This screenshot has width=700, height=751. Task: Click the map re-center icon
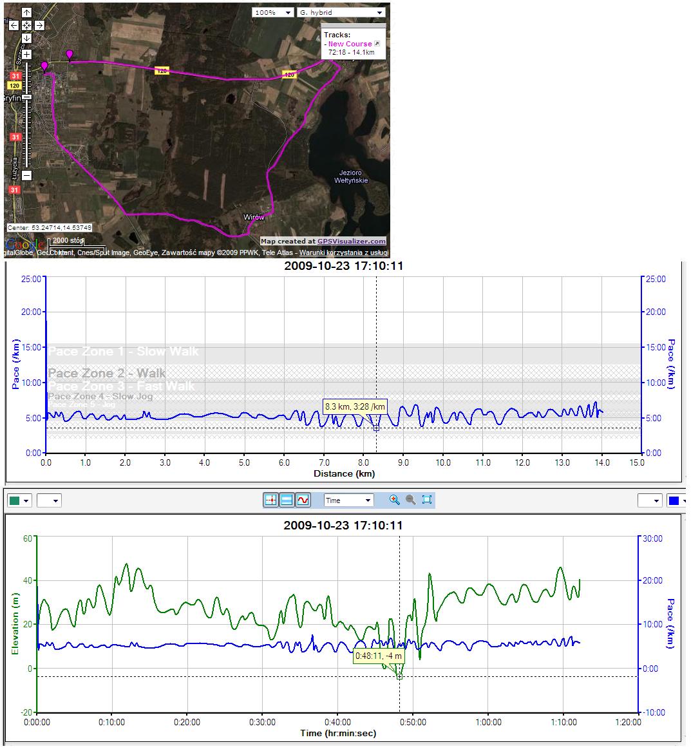click(26, 26)
